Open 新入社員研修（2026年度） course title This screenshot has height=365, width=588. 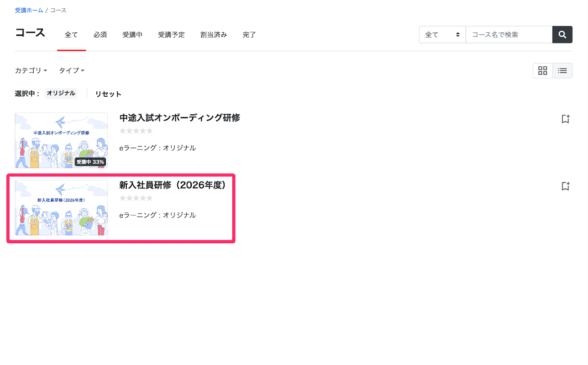coord(173,185)
